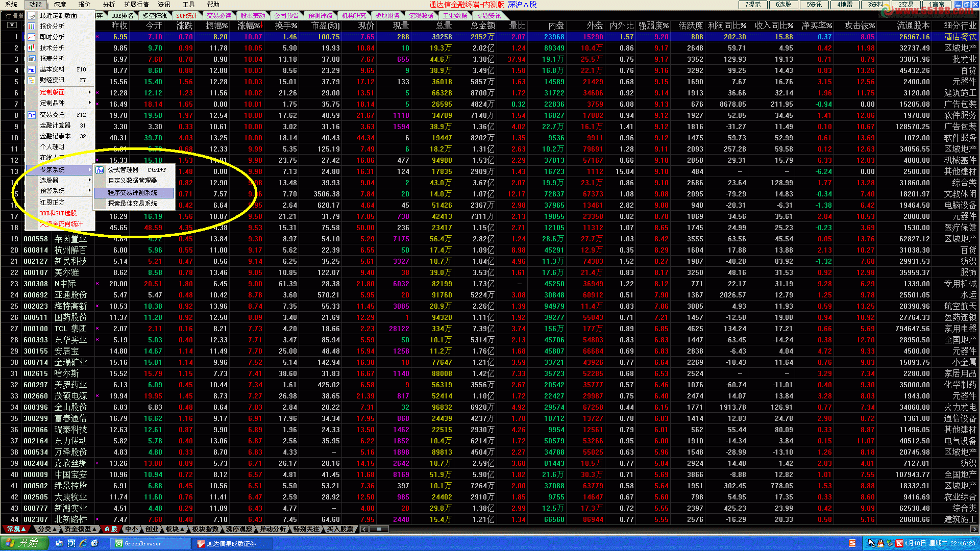The width and height of the screenshot is (980, 551).
Task: Click the taskbar clock showing 22:46
Action: [x=940, y=543]
